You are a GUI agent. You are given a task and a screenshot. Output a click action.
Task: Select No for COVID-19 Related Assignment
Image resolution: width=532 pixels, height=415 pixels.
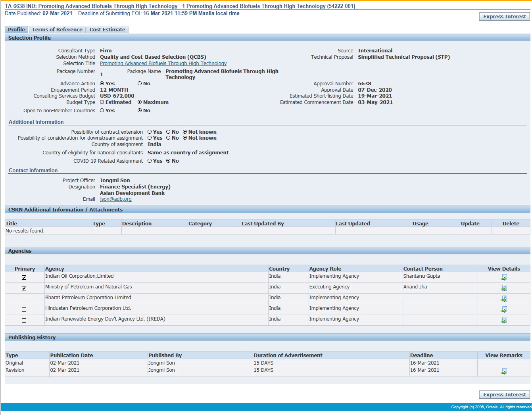point(168,161)
